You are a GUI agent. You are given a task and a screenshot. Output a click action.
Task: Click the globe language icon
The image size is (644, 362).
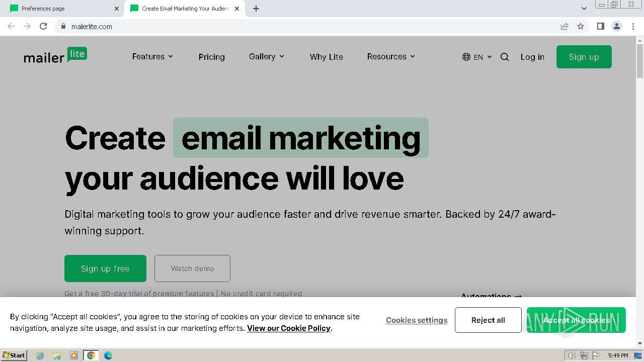coord(466,57)
